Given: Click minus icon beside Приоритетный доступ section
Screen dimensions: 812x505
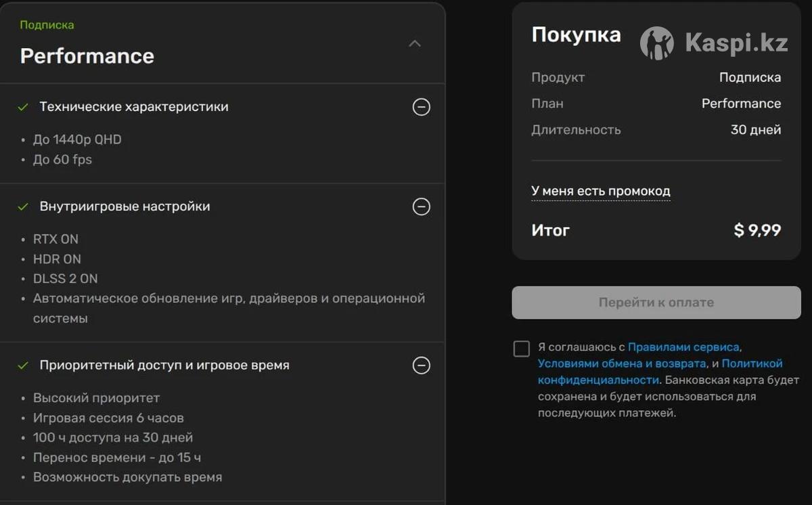Looking at the screenshot, I should coord(421,366).
